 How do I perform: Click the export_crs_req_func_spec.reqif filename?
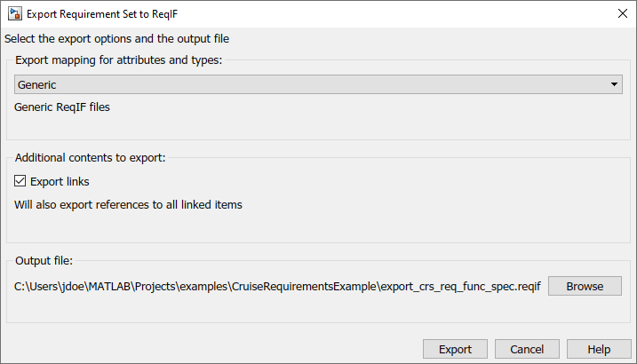(461, 286)
